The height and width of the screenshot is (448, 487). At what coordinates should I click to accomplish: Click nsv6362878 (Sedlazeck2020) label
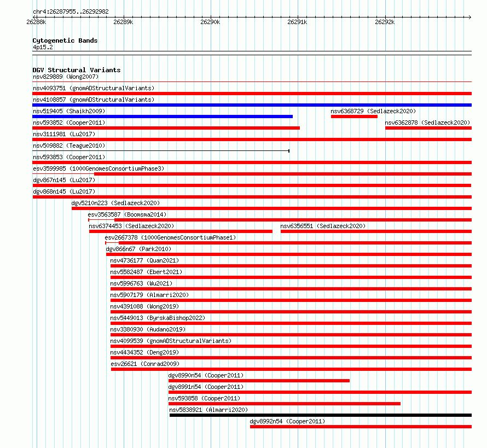coord(428,123)
